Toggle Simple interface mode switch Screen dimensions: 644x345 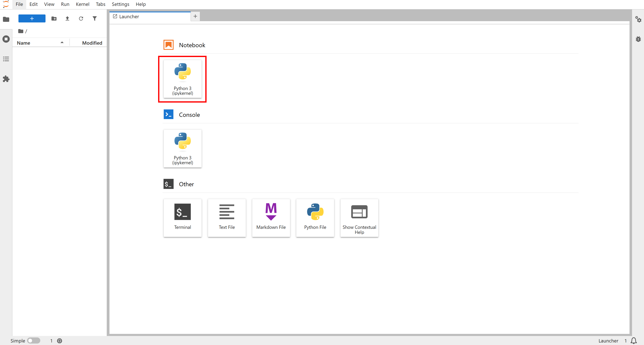point(34,341)
